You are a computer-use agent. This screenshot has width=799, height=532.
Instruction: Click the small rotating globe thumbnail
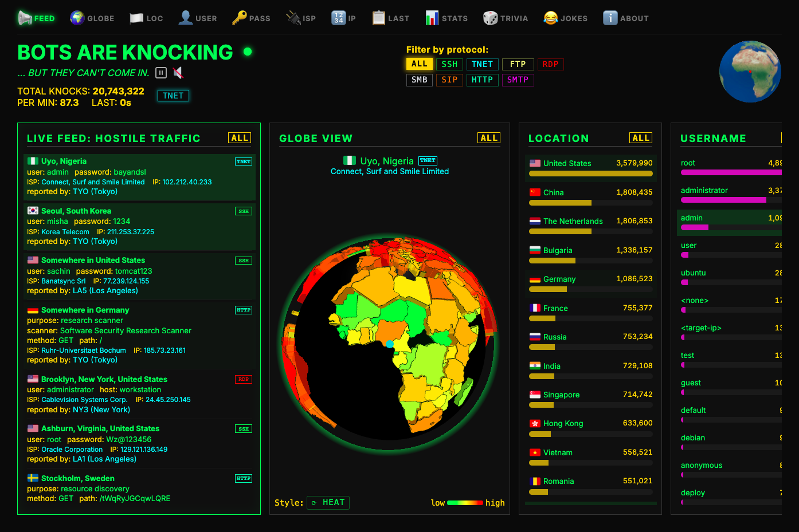pos(750,72)
